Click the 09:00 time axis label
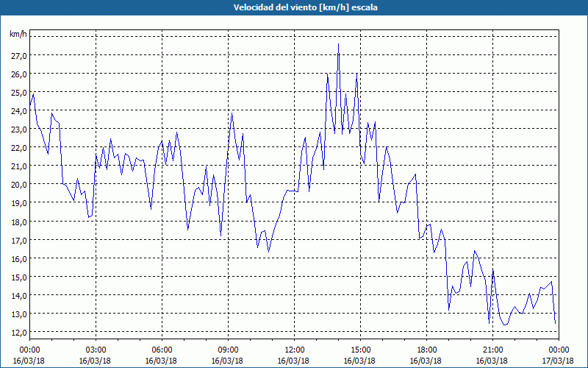 228,350
